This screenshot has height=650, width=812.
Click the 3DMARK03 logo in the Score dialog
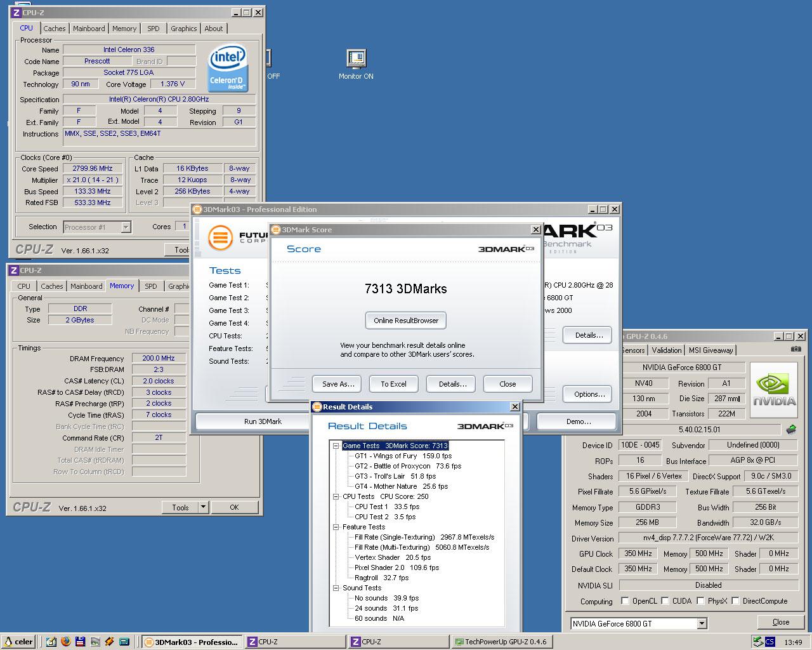click(x=506, y=249)
